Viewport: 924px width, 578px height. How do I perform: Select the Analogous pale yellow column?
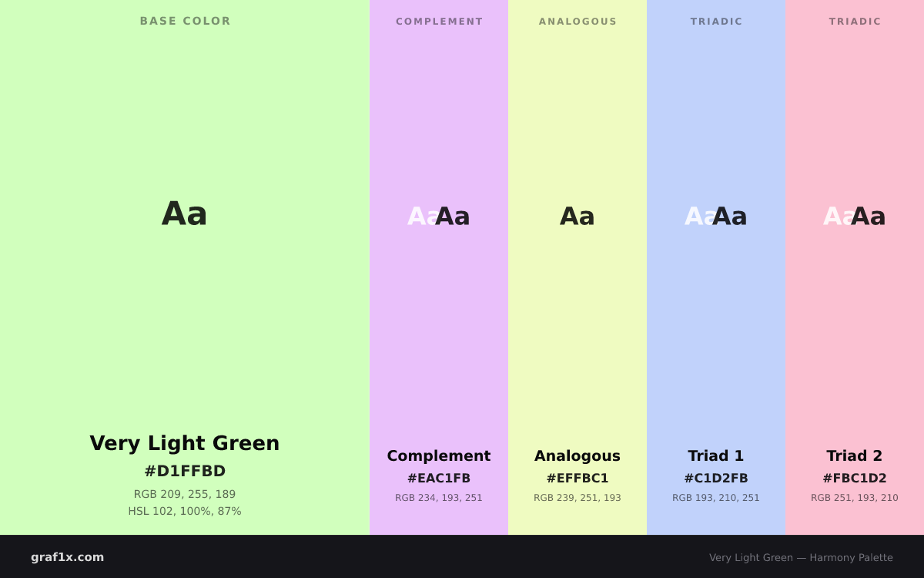click(577, 267)
